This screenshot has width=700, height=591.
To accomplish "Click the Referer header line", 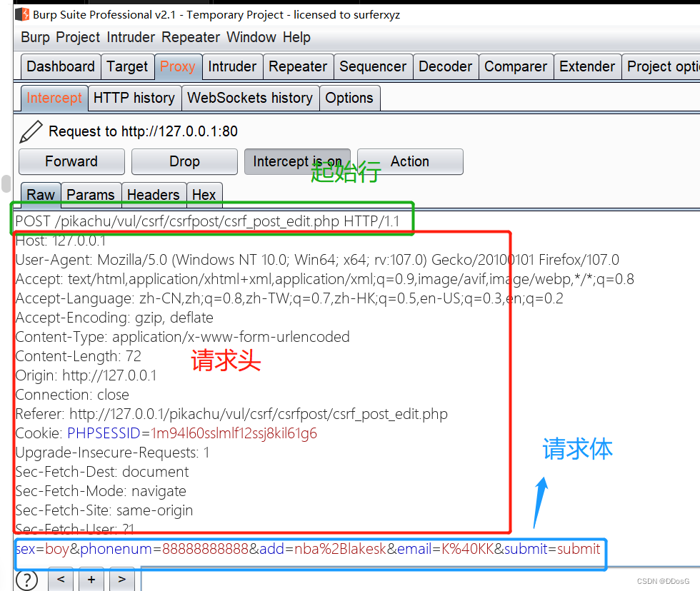I will tap(231, 414).
